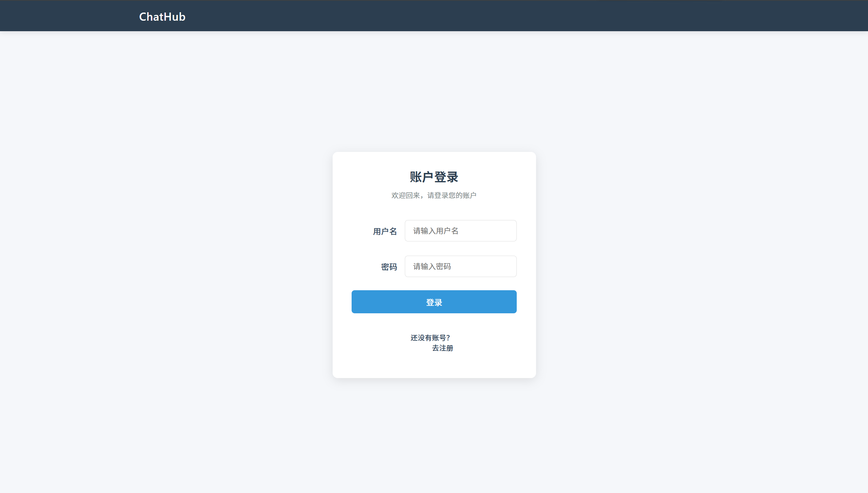Go to sign-up via 去注册
This screenshot has height=493, width=868.
pyautogui.click(x=442, y=348)
